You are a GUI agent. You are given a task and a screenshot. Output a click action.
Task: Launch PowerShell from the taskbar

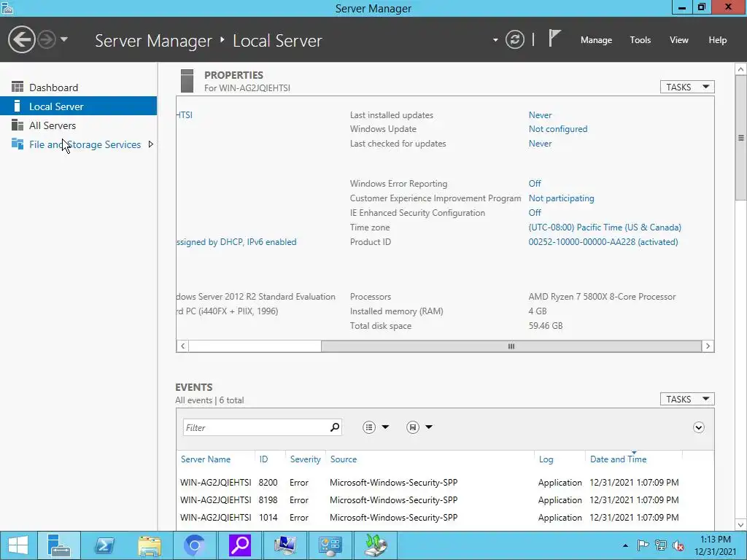click(x=104, y=545)
